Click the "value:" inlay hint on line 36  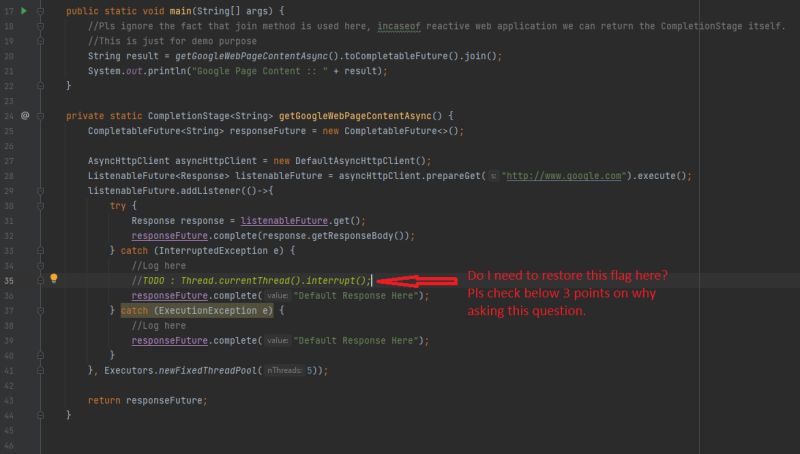(x=278, y=296)
